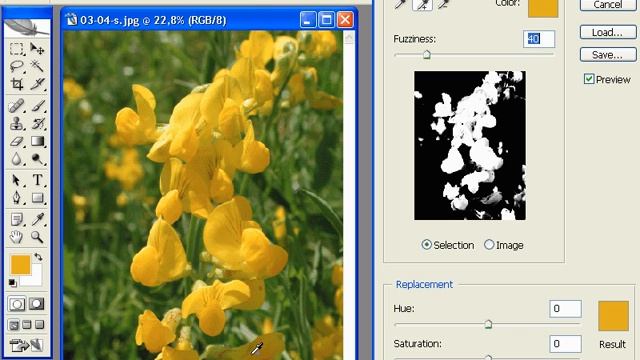Select the Lasso tool

pyautogui.click(x=16, y=66)
